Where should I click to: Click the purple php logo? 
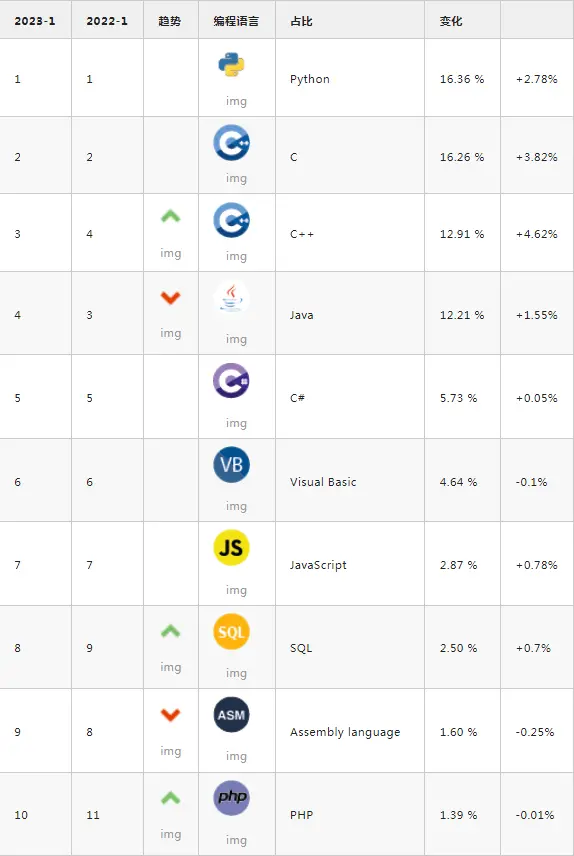click(x=232, y=798)
